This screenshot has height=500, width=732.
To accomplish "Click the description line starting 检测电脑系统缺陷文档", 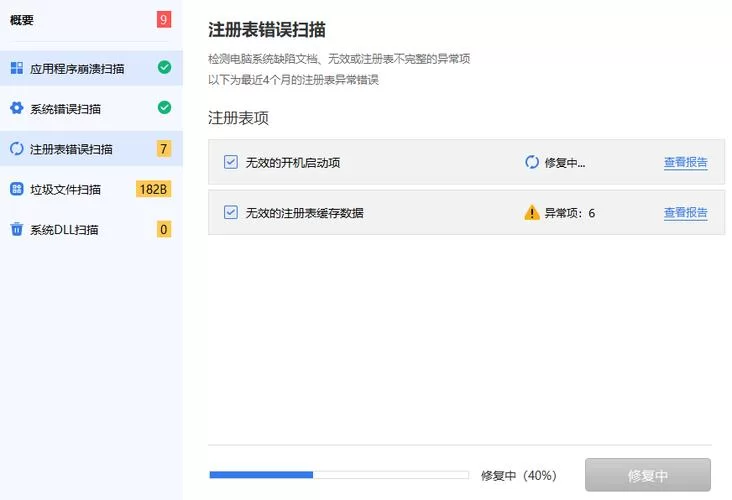I will [339, 59].
